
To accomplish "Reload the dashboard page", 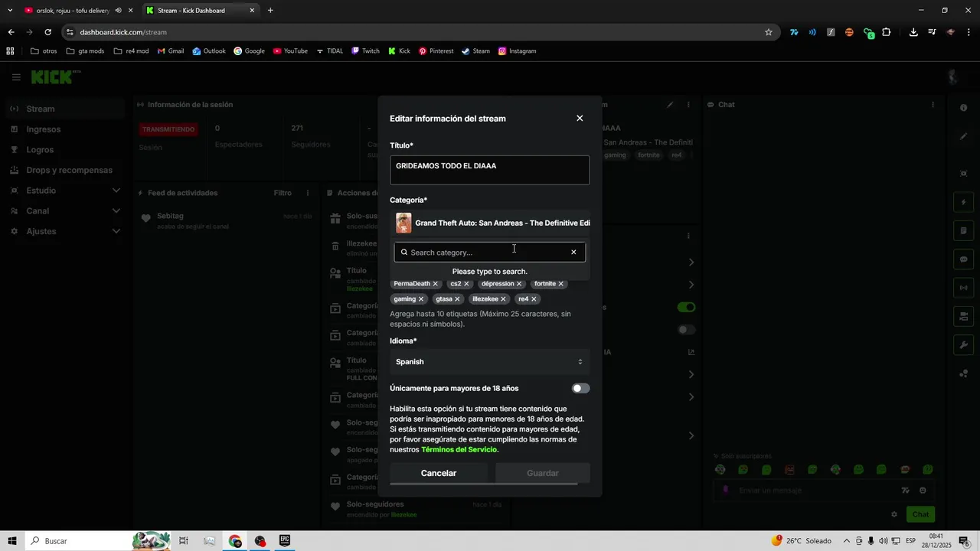I will 47,32.
